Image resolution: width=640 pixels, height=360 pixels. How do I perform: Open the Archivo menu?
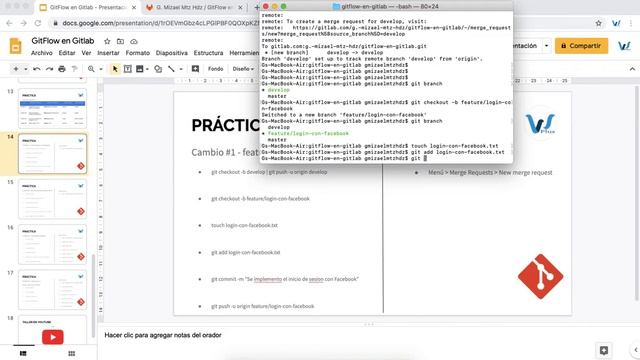click(42, 53)
